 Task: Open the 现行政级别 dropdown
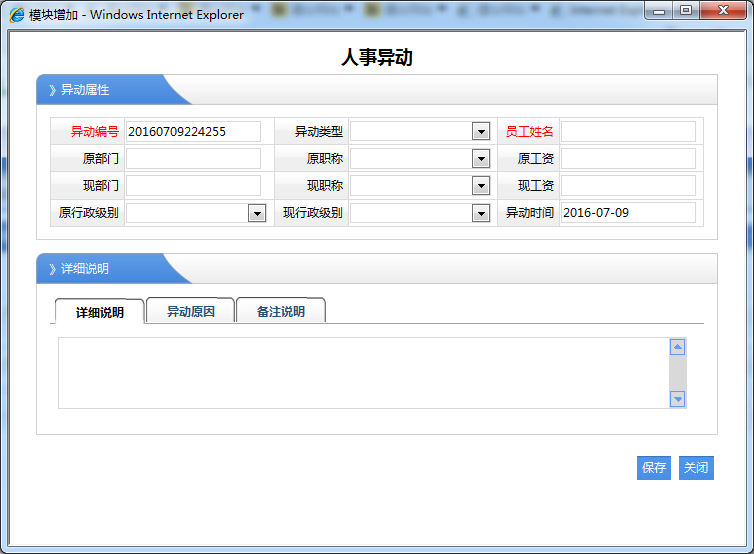pyautogui.click(x=480, y=213)
